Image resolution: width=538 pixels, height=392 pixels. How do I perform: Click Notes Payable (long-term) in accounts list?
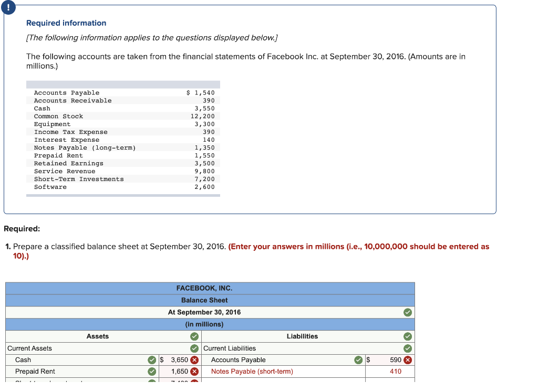tap(85, 148)
